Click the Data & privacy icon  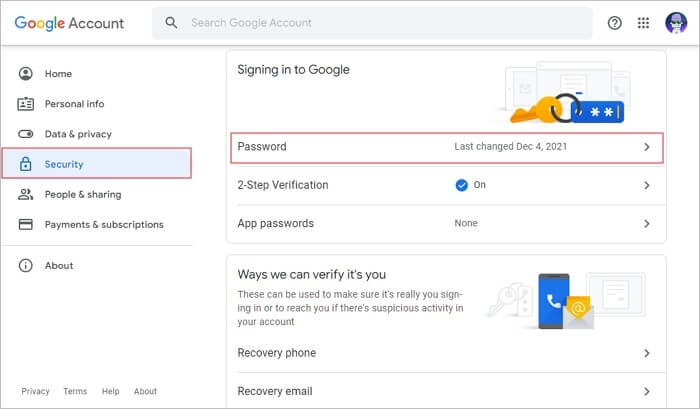coord(26,134)
